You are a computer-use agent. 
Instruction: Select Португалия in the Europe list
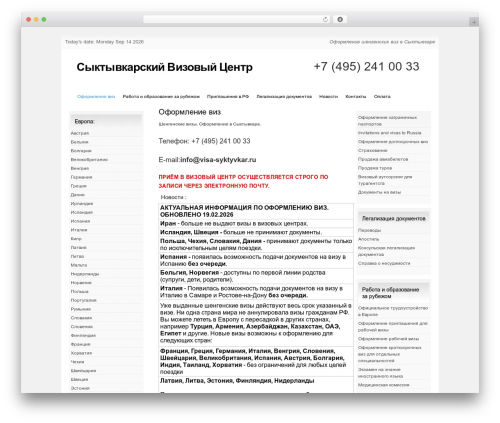83,300
